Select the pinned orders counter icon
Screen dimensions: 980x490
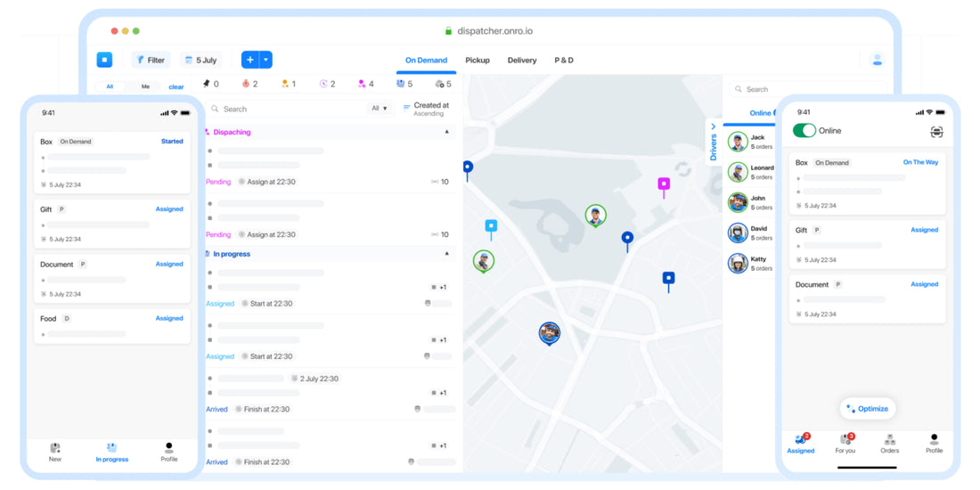coord(207,84)
